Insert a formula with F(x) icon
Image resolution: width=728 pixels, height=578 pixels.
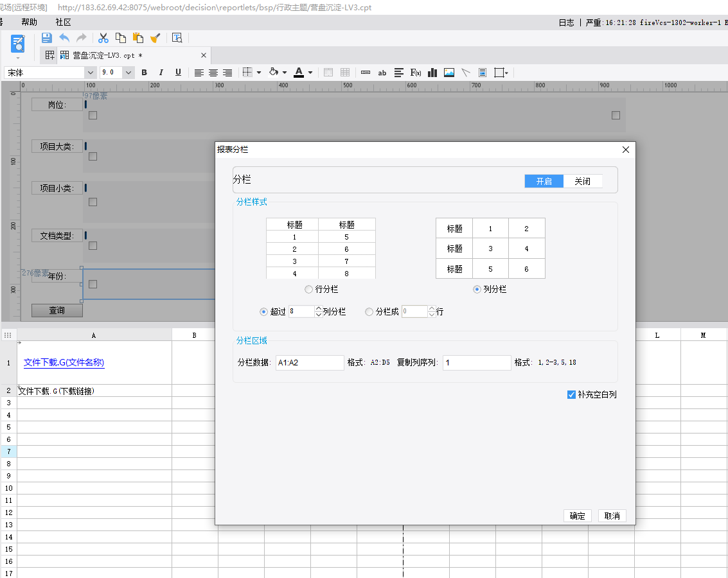(x=416, y=73)
